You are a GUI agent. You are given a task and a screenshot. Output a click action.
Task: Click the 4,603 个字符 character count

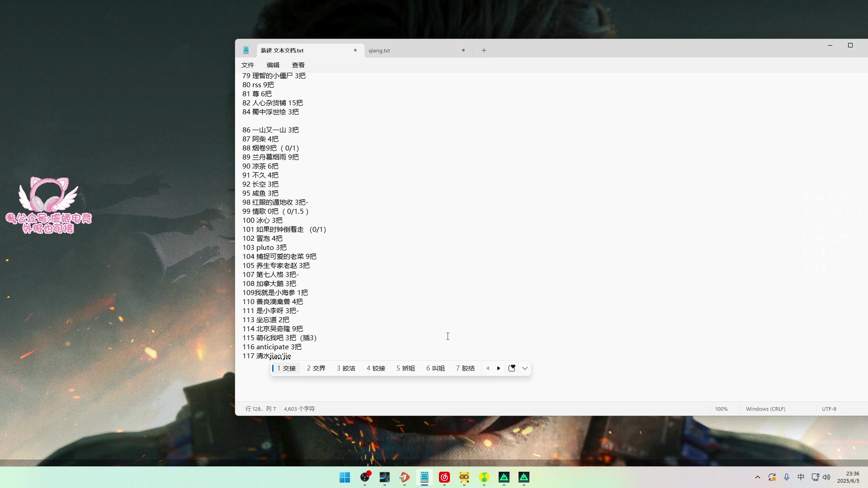[299, 409]
